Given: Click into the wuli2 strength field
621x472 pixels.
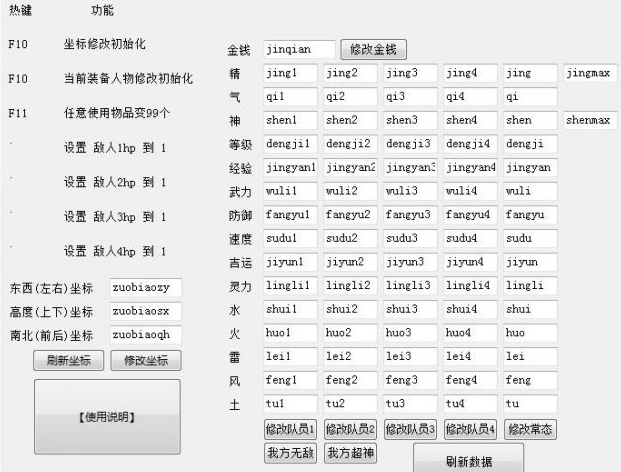Looking at the screenshot, I should 350,191.
